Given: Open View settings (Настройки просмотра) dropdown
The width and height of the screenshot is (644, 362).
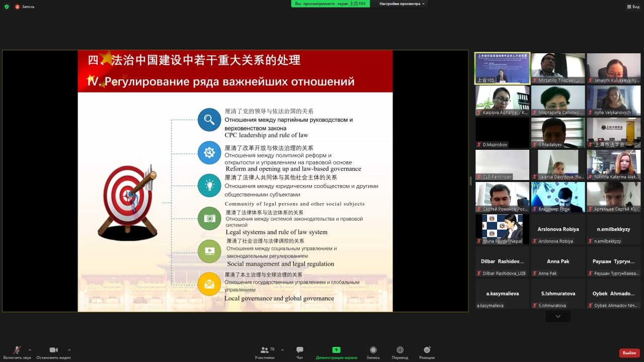Looking at the screenshot, I should (403, 4).
